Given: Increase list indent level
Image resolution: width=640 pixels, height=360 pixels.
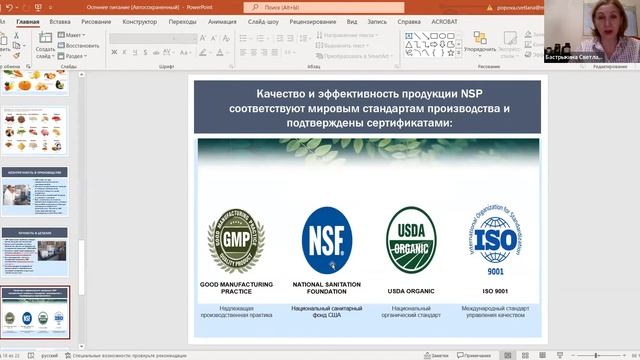Looking at the screenshot, I should click(290, 38).
